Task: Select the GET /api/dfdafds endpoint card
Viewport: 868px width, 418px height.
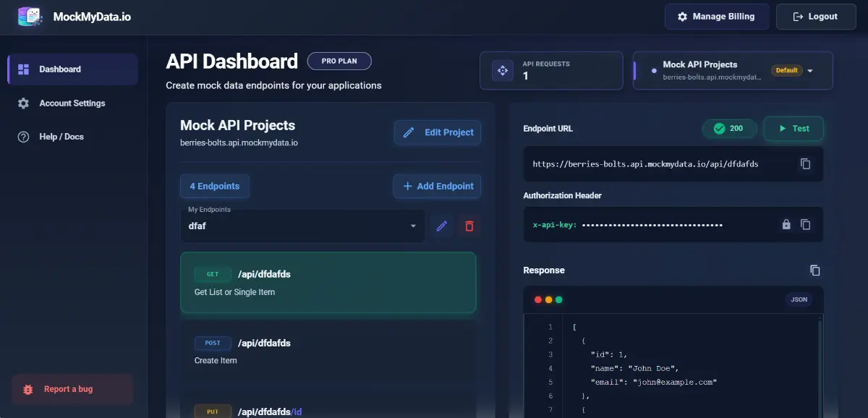Action: click(328, 282)
